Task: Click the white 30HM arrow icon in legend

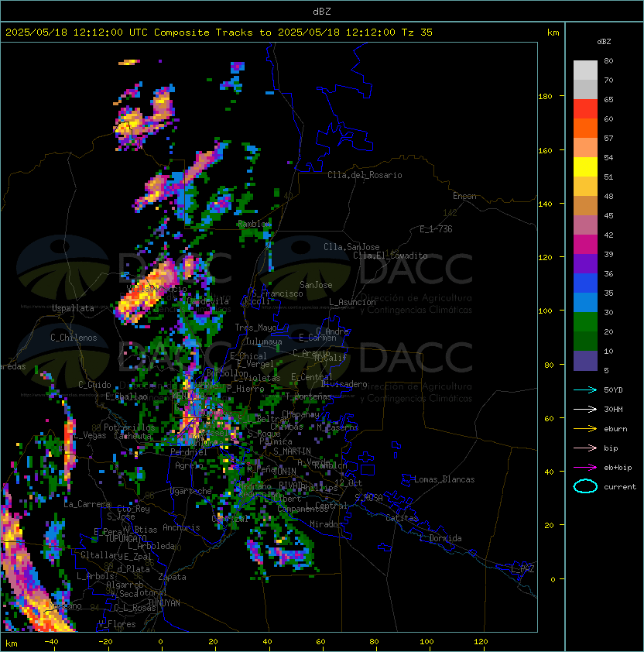Action: tap(585, 409)
